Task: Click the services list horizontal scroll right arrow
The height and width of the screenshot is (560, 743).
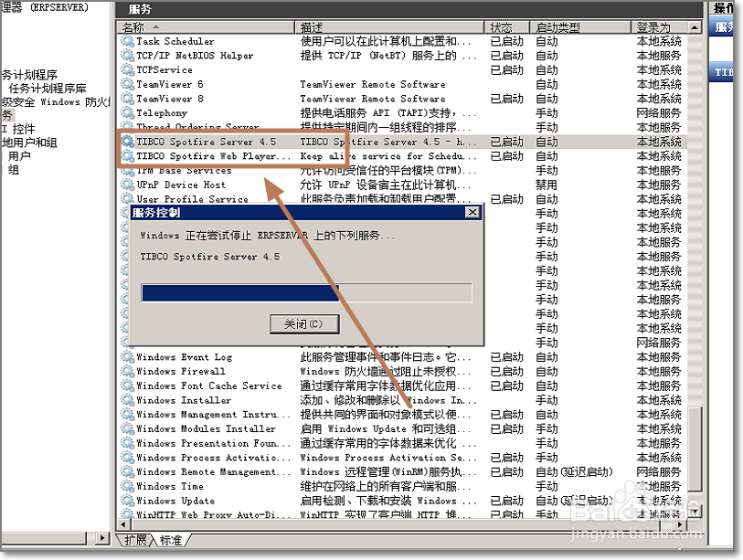Action: tap(681, 525)
